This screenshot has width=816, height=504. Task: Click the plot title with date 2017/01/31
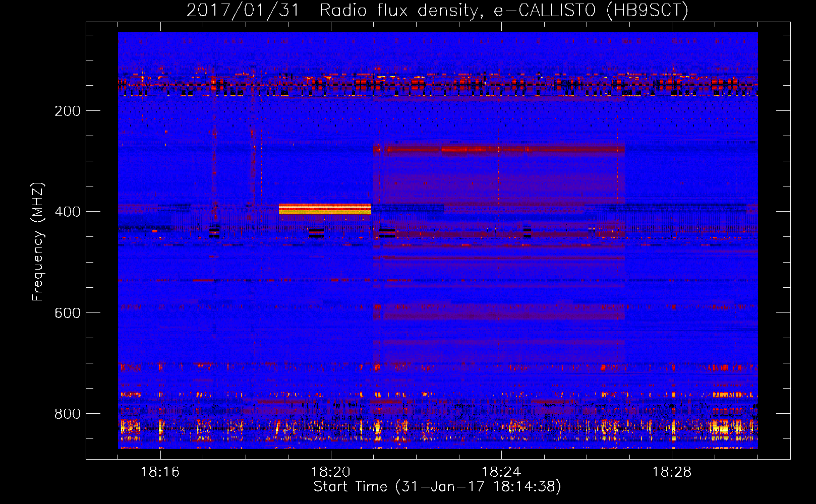(x=438, y=10)
